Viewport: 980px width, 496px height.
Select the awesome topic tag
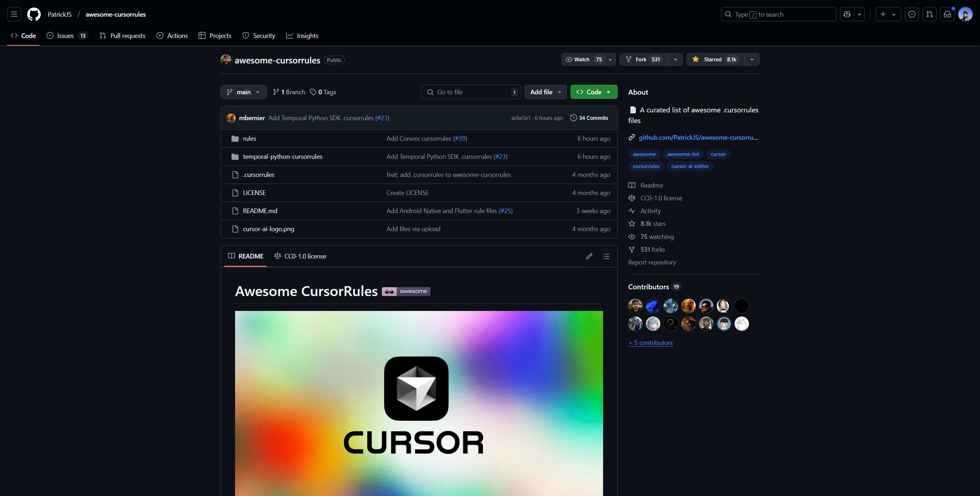coord(644,154)
